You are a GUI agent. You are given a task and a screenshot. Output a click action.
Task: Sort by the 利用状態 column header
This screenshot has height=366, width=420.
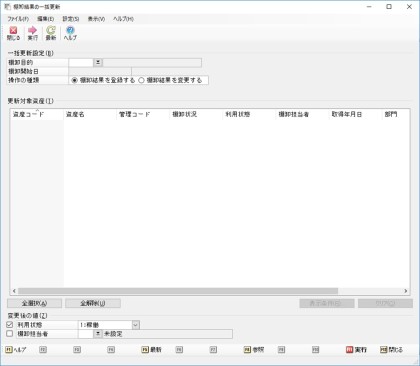(x=249, y=114)
